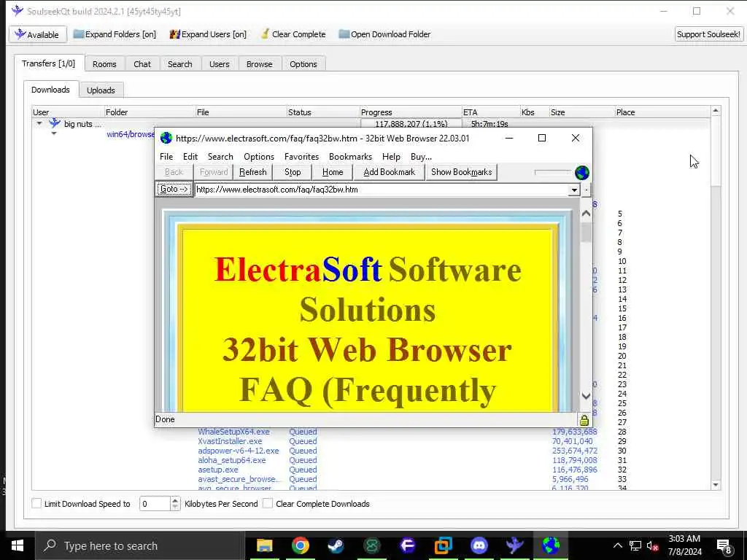Open Options menu in 32bit Web Browser

[259, 157]
